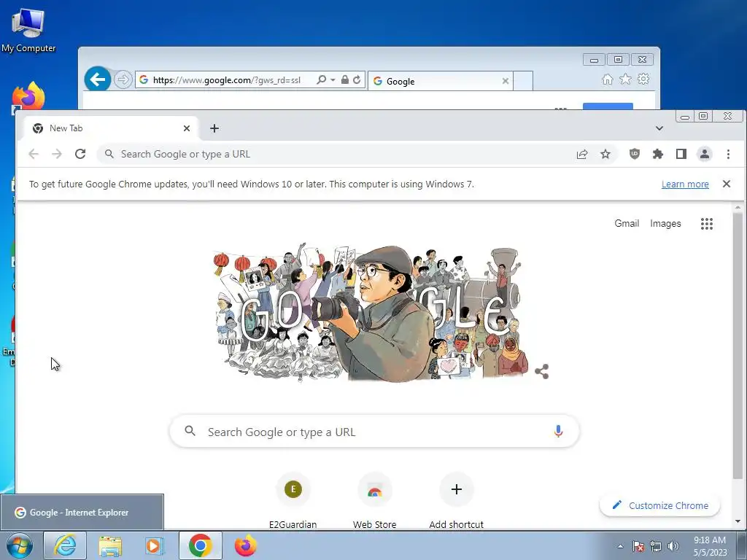Share the Google Doodle
This screenshot has height=560, width=747.
click(542, 371)
